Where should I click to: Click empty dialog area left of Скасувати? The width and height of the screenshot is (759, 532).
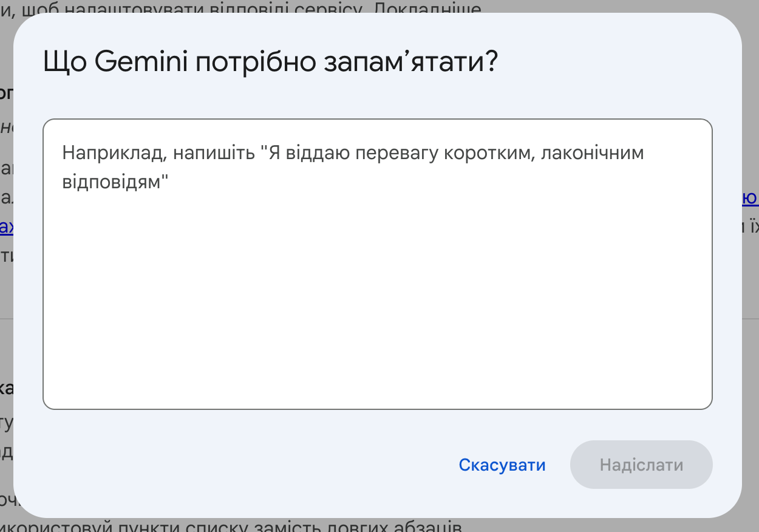[243, 465]
